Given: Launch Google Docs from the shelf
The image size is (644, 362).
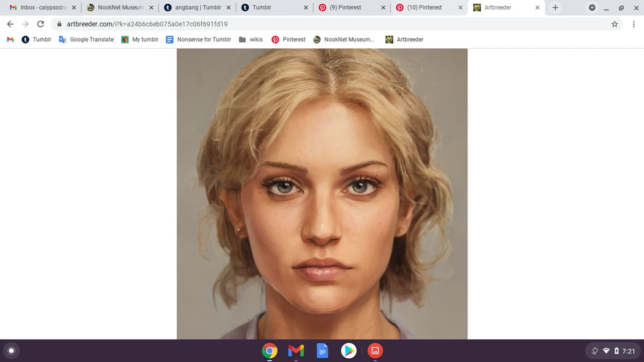Looking at the screenshot, I should (x=322, y=350).
